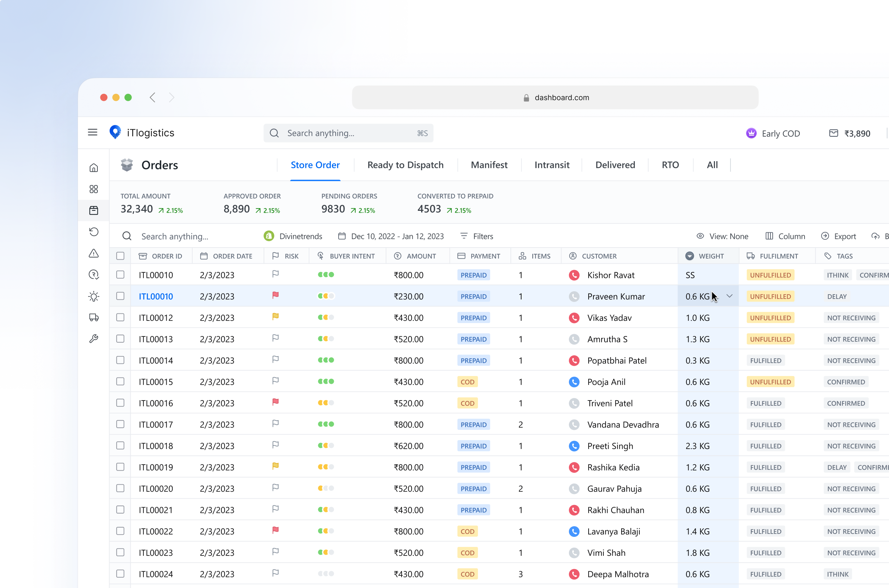Screen dimensions: 889x588
Task: Open the lightbulb ideas sidebar icon
Action: tap(94, 297)
